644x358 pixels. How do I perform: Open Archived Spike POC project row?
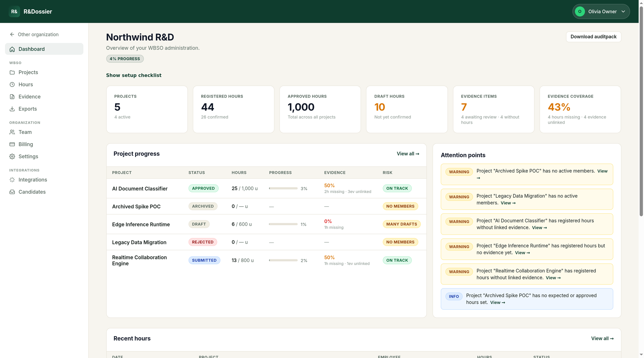click(x=266, y=206)
